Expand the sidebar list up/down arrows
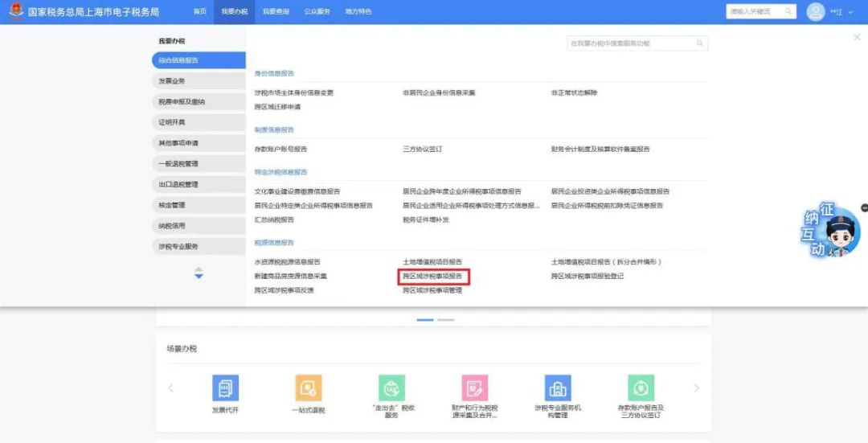Screen dimensions: 868x443 coord(199,273)
